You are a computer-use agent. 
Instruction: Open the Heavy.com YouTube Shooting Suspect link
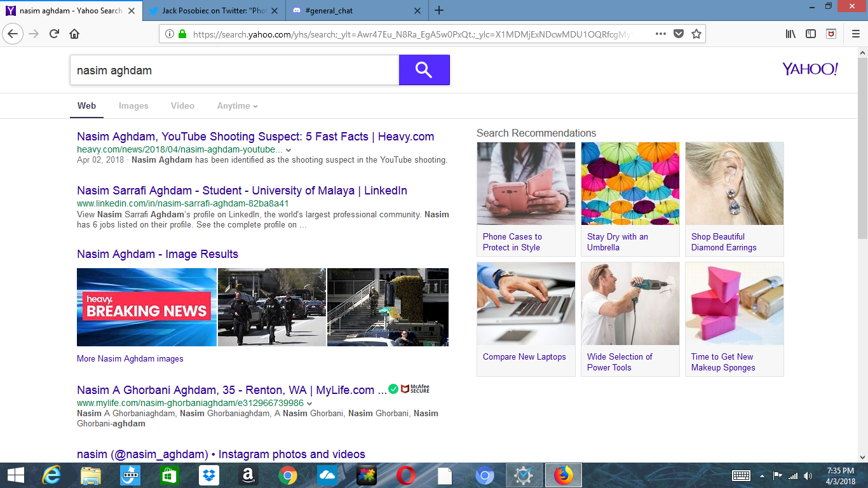tap(255, 137)
